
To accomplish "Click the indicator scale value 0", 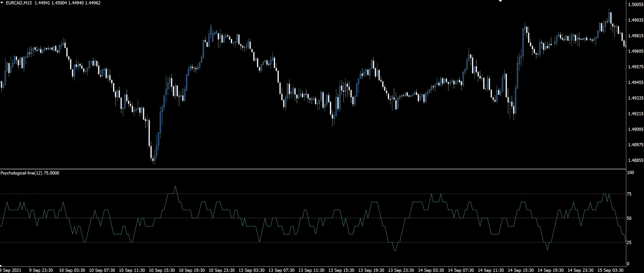I will [x=628, y=264].
